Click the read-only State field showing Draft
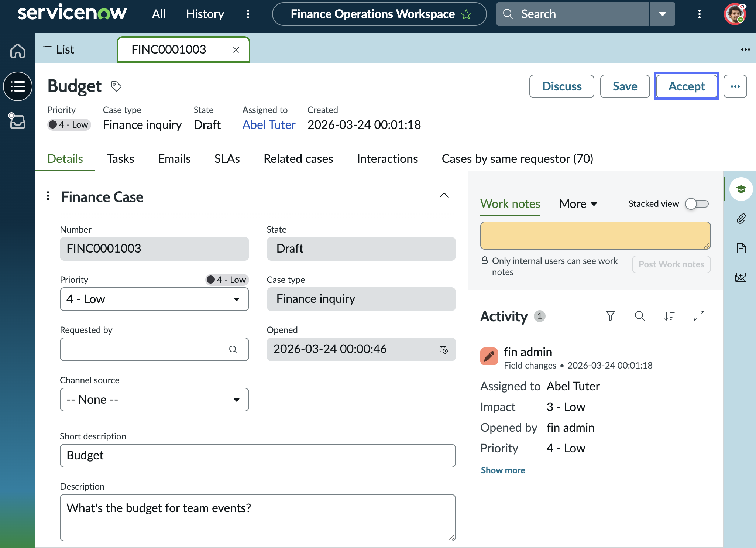The width and height of the screenshot is (756, 548). [361, 249]
